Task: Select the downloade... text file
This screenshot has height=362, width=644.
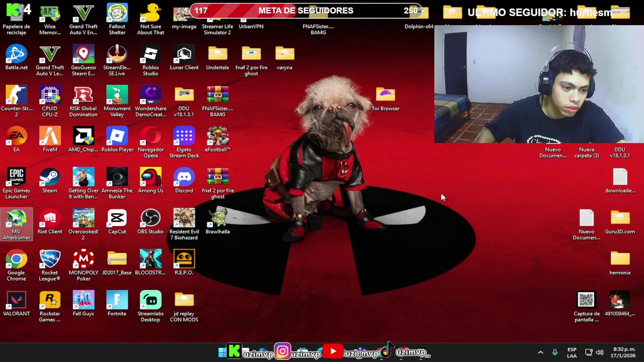Action: click(x=620, y=180)
